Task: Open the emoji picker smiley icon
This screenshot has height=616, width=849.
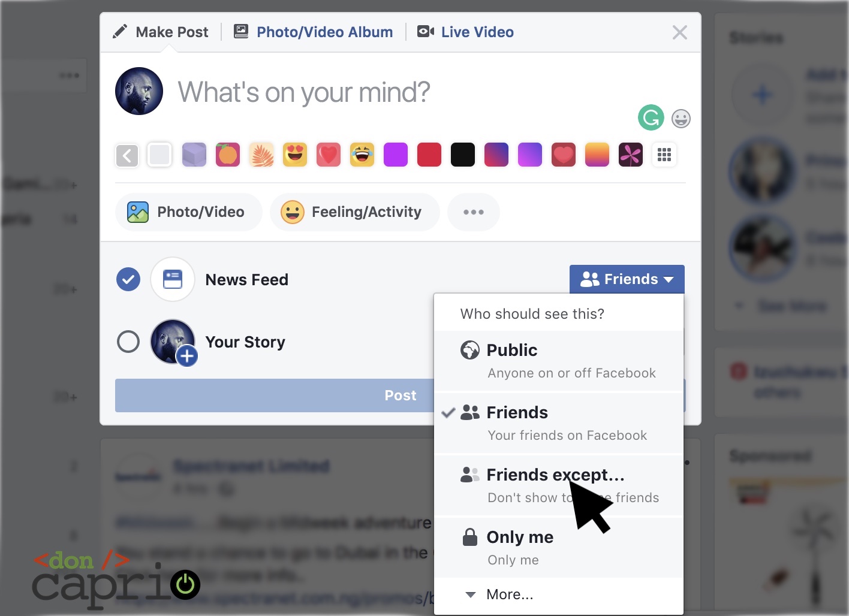Action: pyautogui.click(x=681, y=119)
